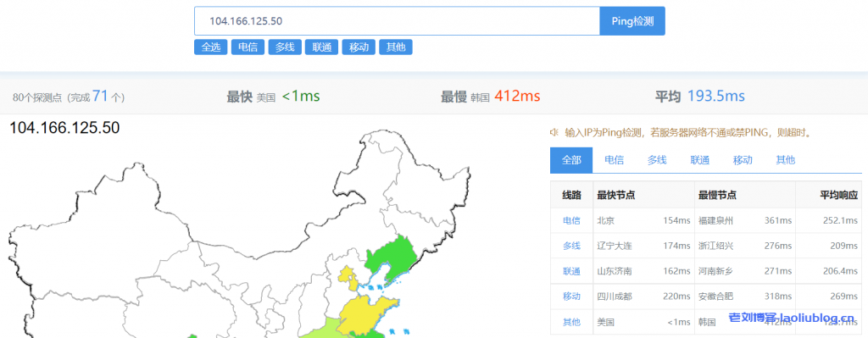Image resolution: width=868 pixels, height=338 pixels.
Task: Switch to the 多线 tab in results
Action: pos(657,160)
